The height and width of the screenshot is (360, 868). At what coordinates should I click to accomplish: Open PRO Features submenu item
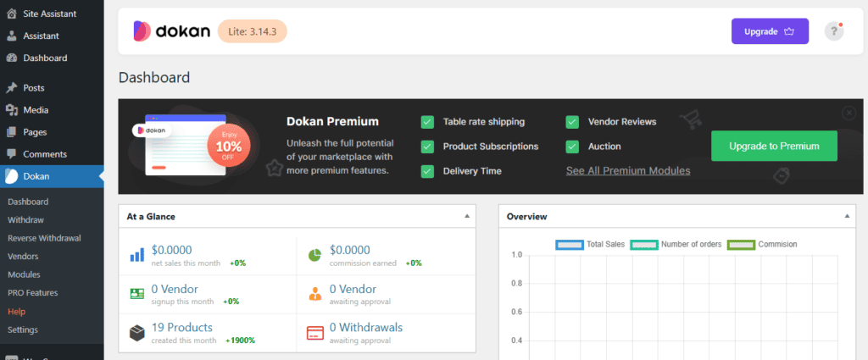click(x=33, y=293)
